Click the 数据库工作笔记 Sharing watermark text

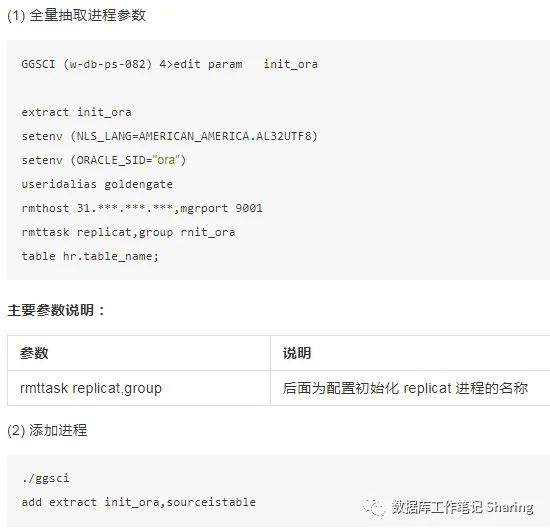pos(463,507)
